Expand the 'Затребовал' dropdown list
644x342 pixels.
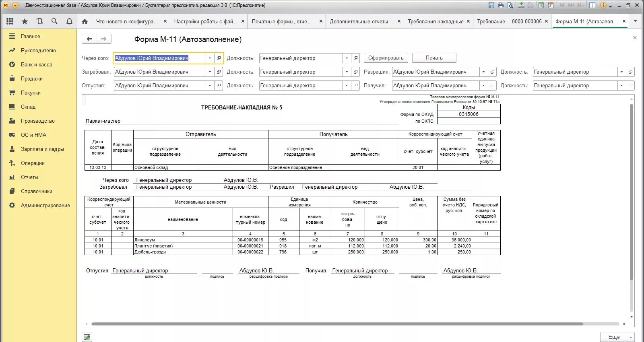point(210,72)
